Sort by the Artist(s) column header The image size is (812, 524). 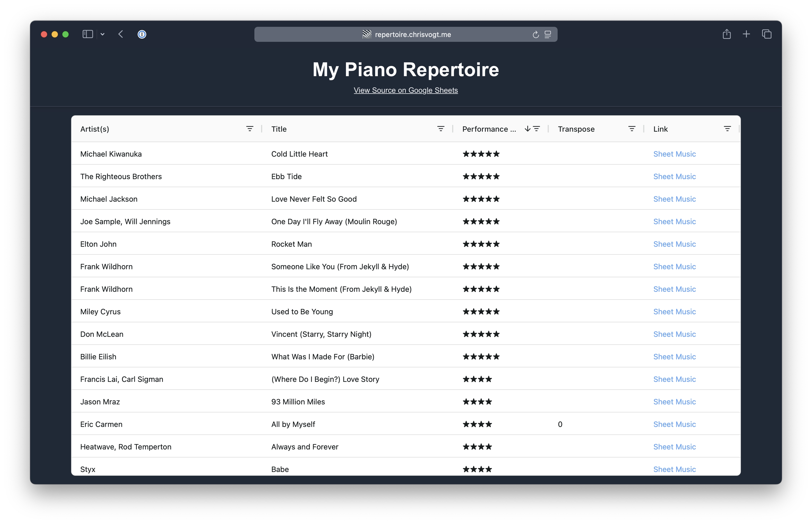(x=95, y=129)
